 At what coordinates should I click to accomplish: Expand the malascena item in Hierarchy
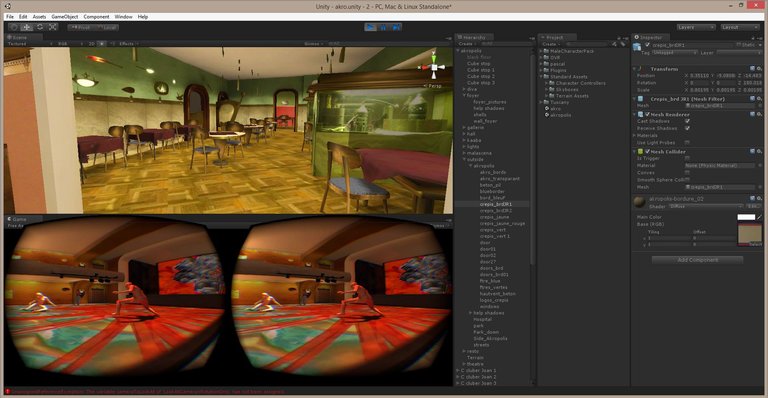click(464, 153)
